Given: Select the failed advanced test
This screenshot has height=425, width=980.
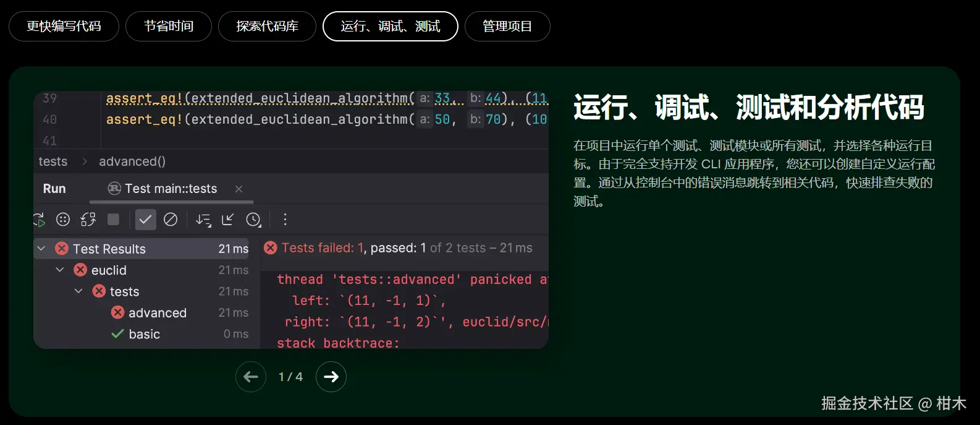Looking at the screenshot, I should pos(157,313).
